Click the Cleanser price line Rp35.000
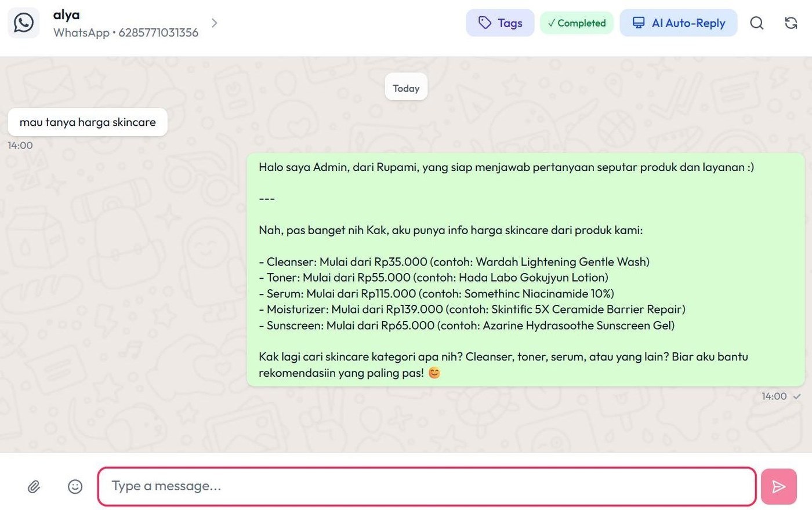 454,262
